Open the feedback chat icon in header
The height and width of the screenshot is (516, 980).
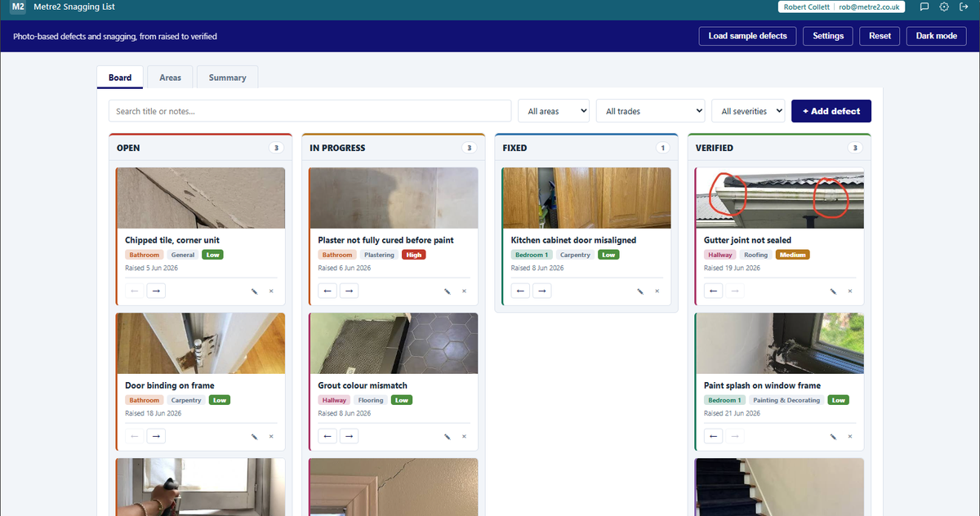tap(924, 7)
